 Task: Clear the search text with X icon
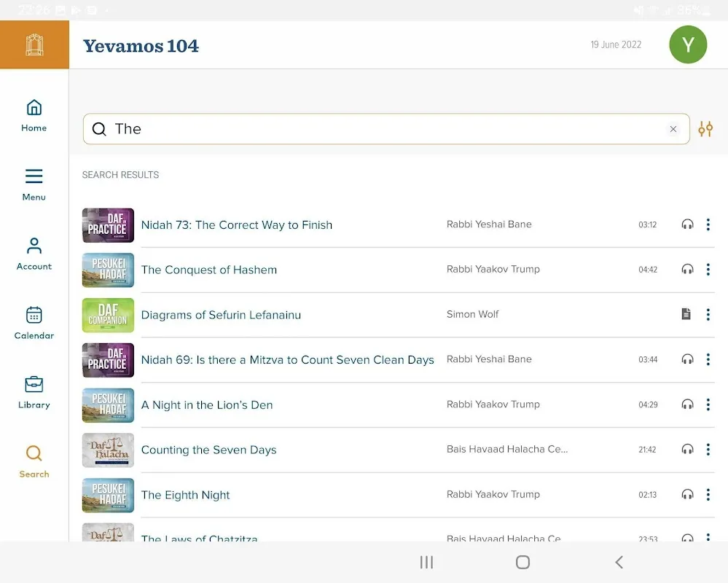673,129
